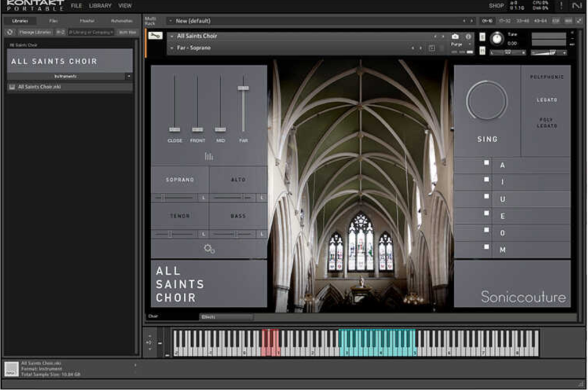Open the FILE menu
588x390 pixels.
[76, 6]
